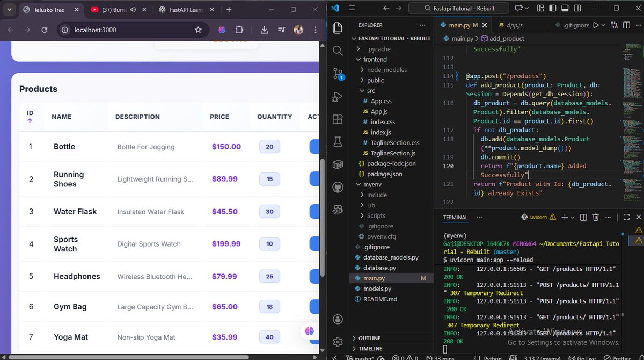Expand the TIMELINE section
The image size is (644, 360).
392,348
